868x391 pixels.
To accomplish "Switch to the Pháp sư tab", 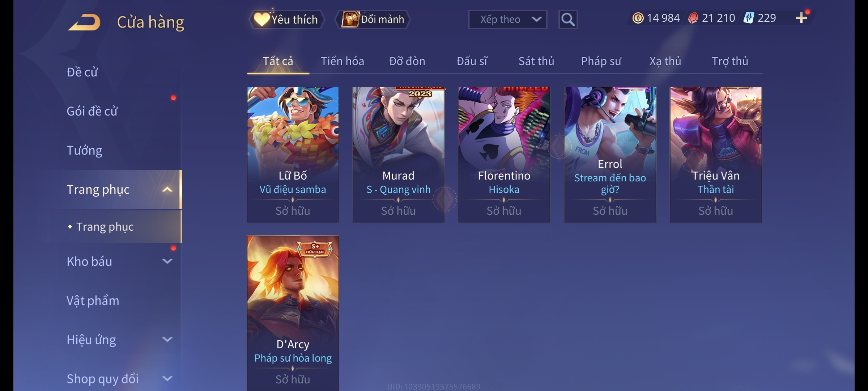I will (601, 61).
